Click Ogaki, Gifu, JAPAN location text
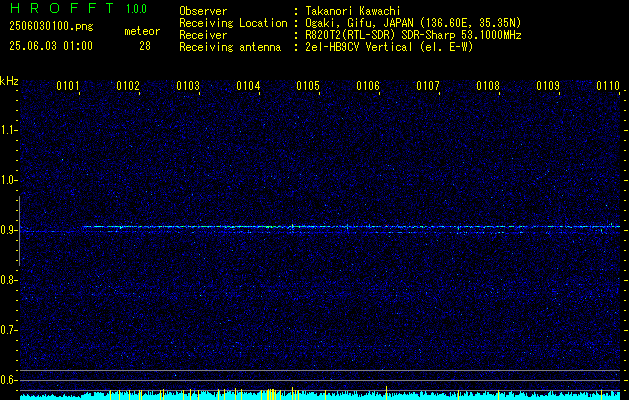Viewport: 629px width, 400px height. click(x=413, y=23)
